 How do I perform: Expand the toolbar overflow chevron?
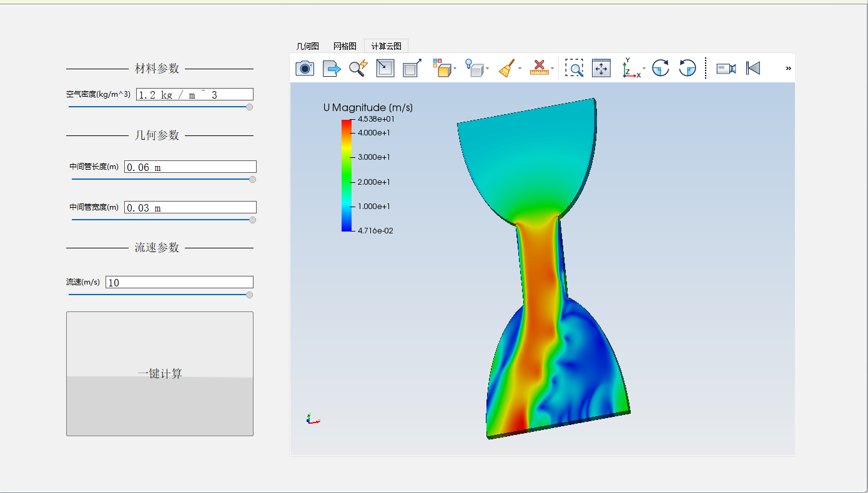[788, 68]
